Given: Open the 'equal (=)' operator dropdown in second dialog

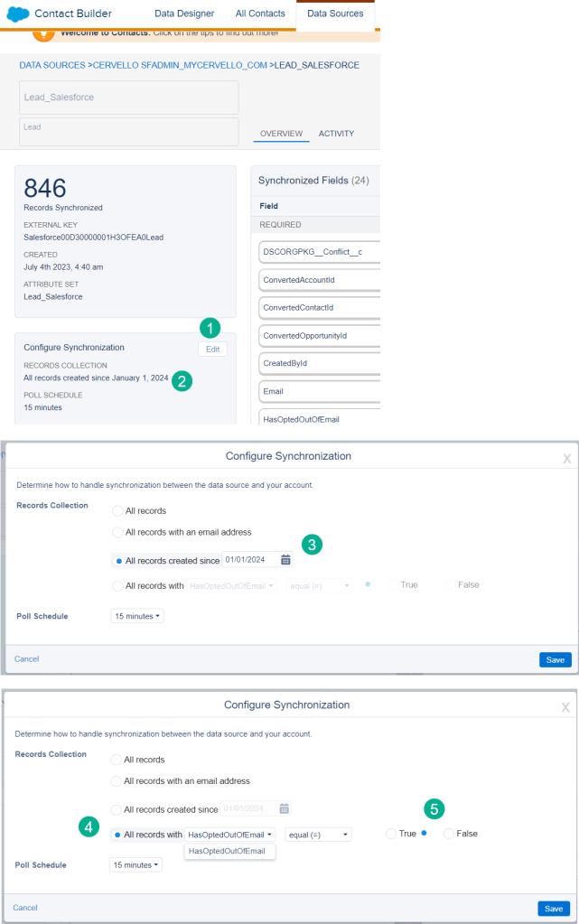Looking at the screenshot, I should [x=318, y=835].
